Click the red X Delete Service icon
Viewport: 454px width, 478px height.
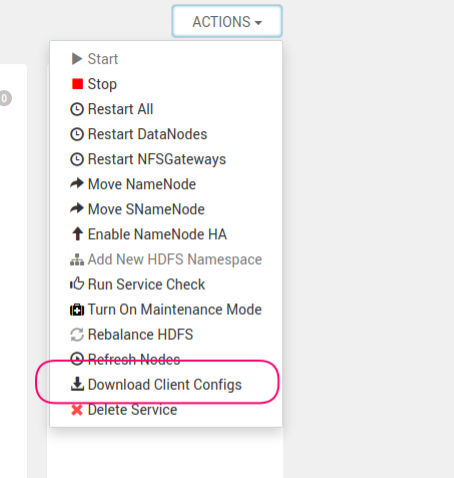[x=77, y=410]
